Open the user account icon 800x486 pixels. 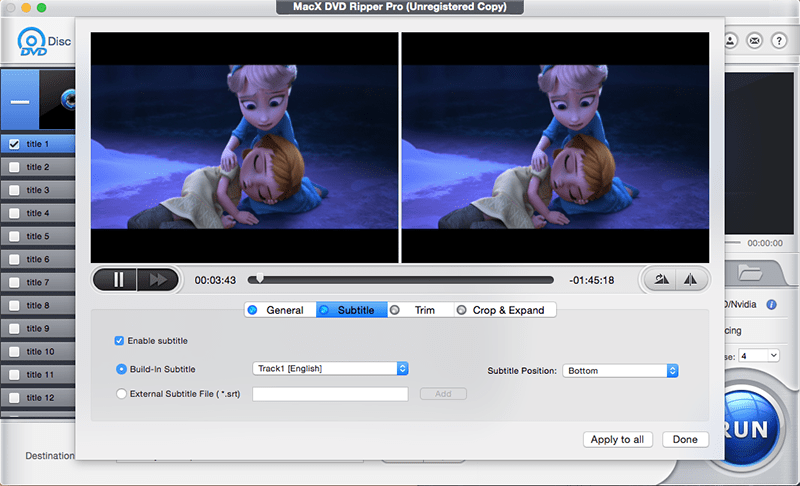pos(730,41)
